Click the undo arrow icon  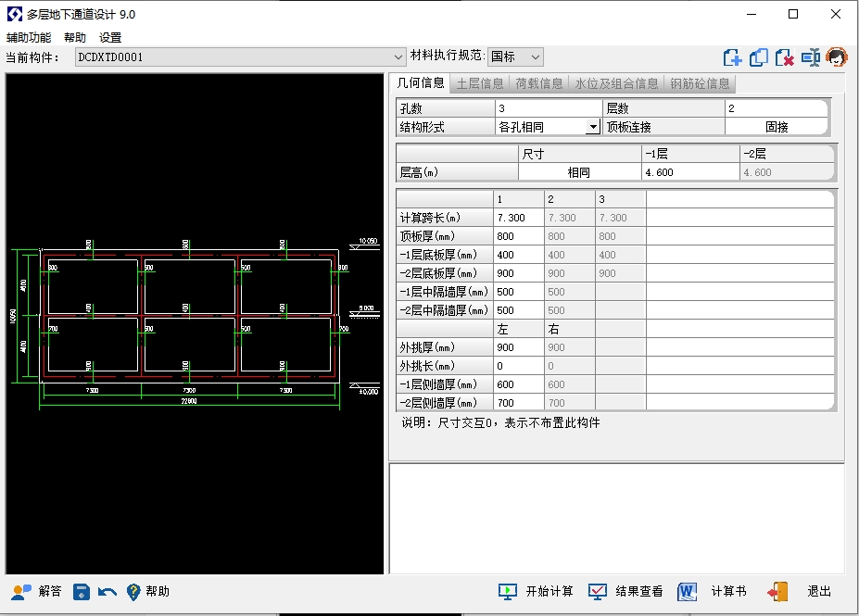point(107,592)
